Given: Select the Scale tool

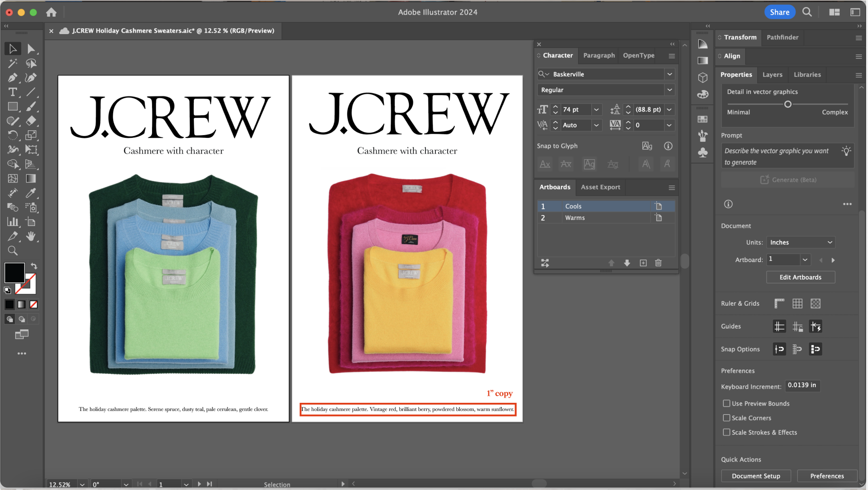Looking at the screenshot, I should [x=31, y=136].
